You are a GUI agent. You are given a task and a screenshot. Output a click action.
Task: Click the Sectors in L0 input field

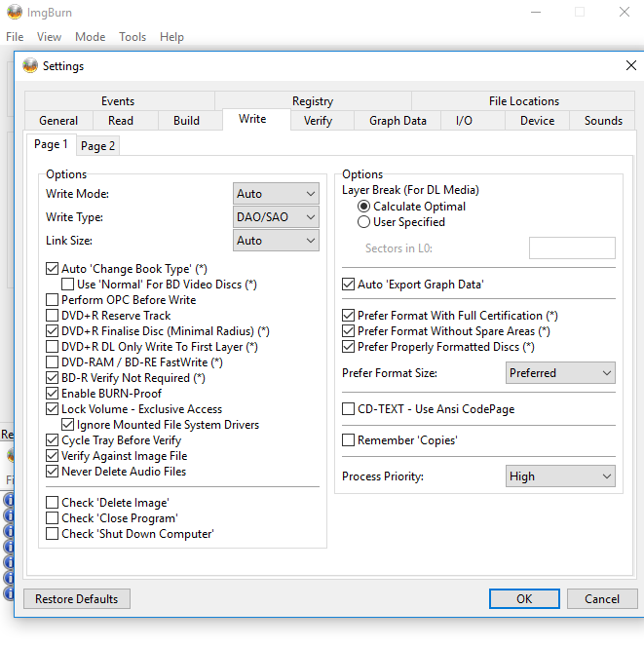[572, 248]
